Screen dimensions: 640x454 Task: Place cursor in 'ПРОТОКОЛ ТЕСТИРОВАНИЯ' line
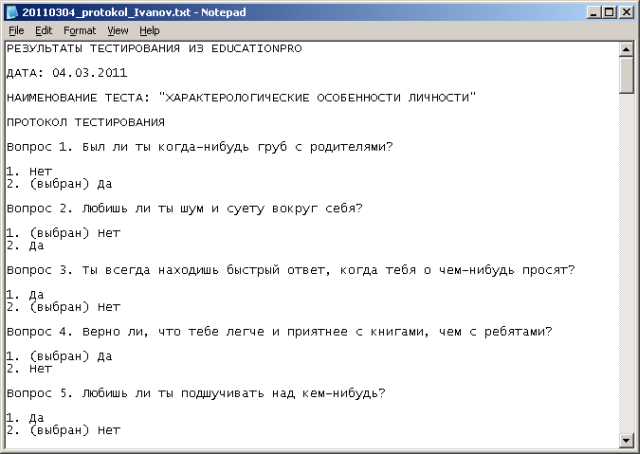pos(85,122)
